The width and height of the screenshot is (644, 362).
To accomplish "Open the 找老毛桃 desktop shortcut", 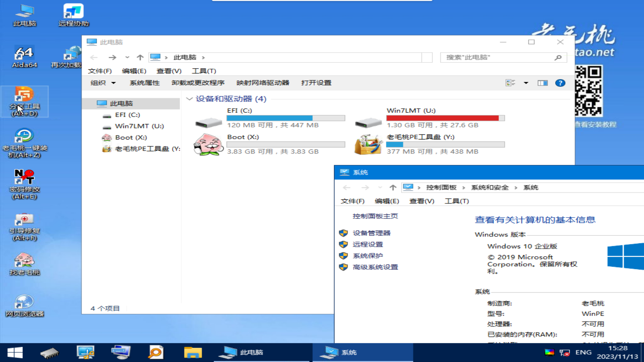I will [24, 264].
